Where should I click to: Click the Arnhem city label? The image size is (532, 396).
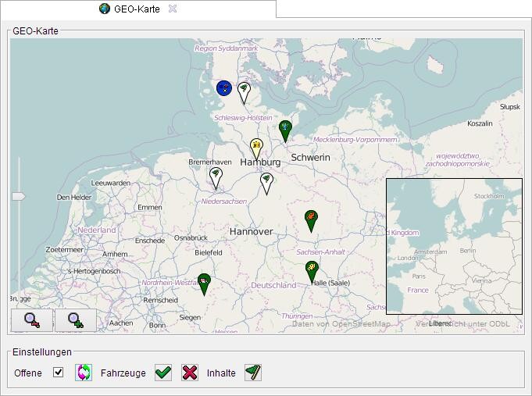pos(115,254)
